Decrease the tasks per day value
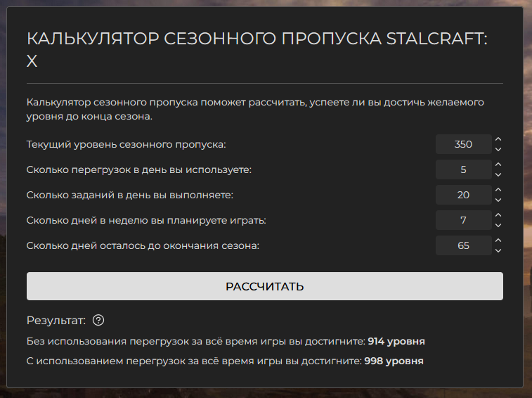The height and width of the screenshot is (398, 532). click(498, 200)
